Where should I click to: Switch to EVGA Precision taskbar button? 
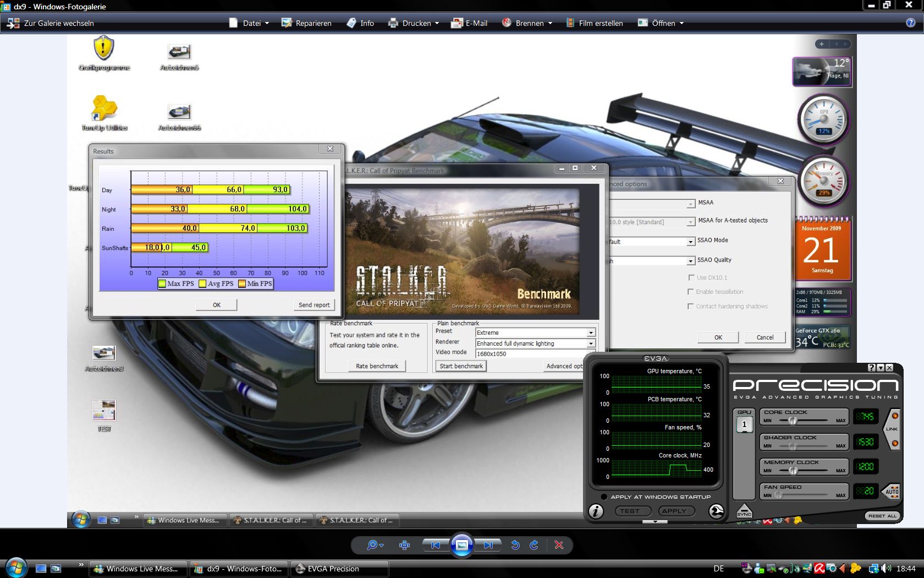click(340, 569)
